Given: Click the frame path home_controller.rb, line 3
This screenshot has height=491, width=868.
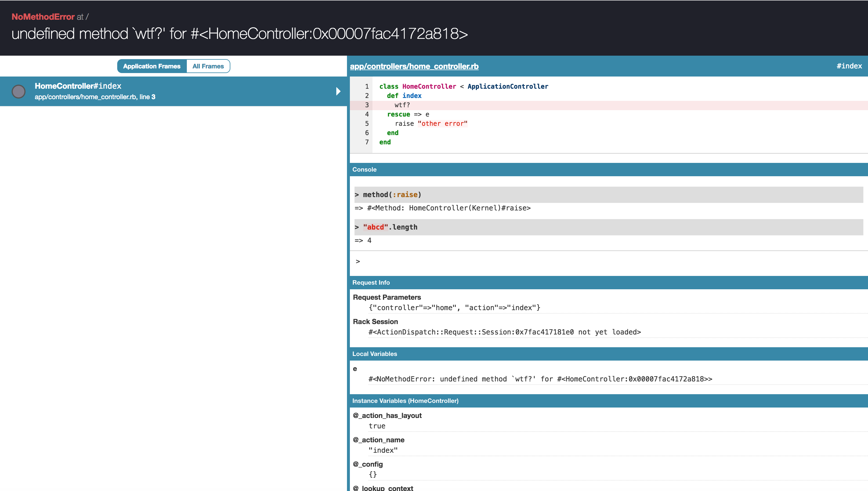Looking at the screenshot, I should tap(95, 97).
